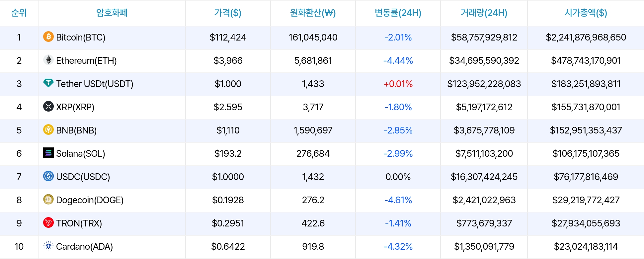Select Cardano price $0.6422
644x259 pixels.
coord(228,247)
